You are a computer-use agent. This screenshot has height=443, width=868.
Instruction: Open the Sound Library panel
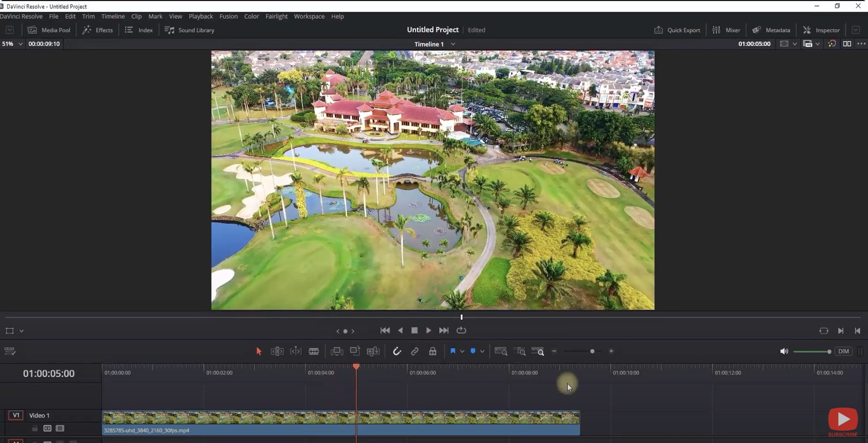pos(189,30)
